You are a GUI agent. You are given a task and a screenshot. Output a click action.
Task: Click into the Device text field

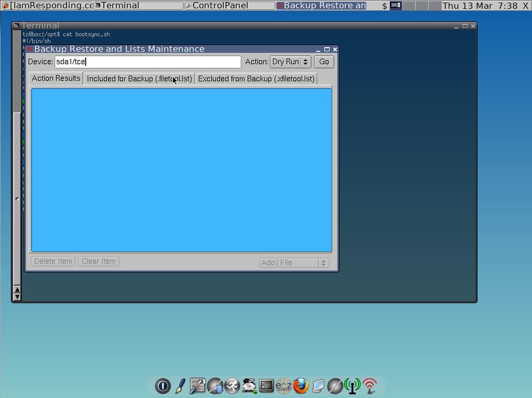tap(147, 62)
